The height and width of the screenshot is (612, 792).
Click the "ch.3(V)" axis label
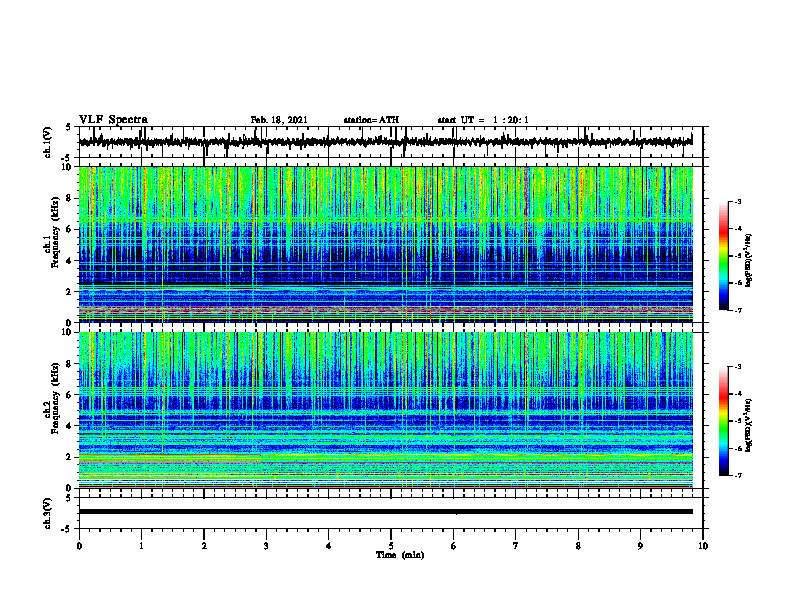[48, 513]
